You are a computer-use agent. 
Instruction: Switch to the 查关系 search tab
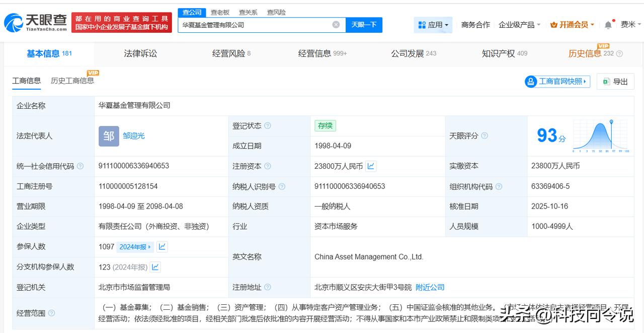pyautogui.click(x=248, y=12)
